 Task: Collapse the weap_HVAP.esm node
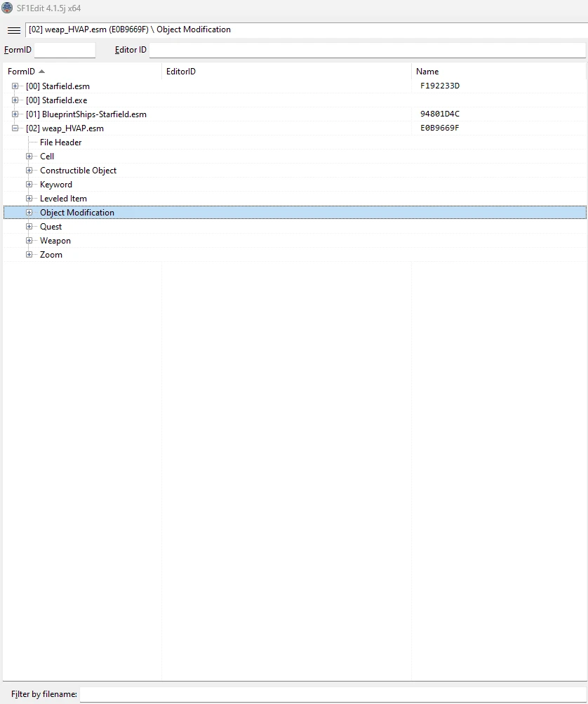15,128
